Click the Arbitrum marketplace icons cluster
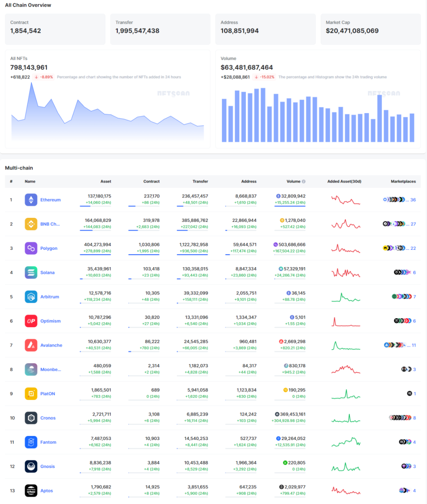 pos(402,296)
